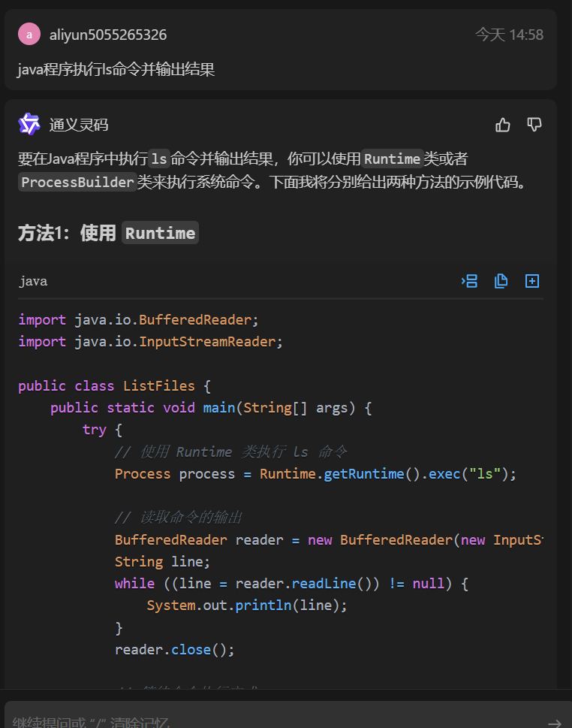
Task: Click line import java.io.InputStreamReader
Action: click(x=150, y=342)
